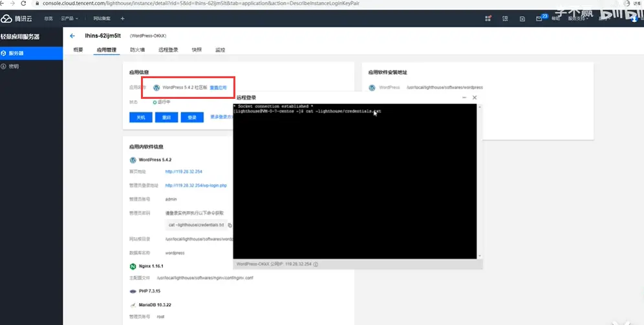Switch to the 应用管理 tab
Screen dimensions: 644x325
tap(107, 50)
